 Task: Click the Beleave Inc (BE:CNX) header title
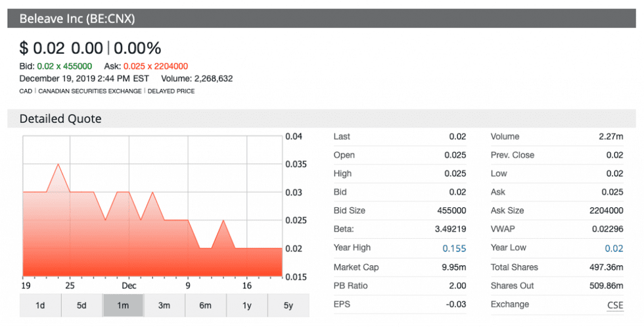click(x=77, y=19)
